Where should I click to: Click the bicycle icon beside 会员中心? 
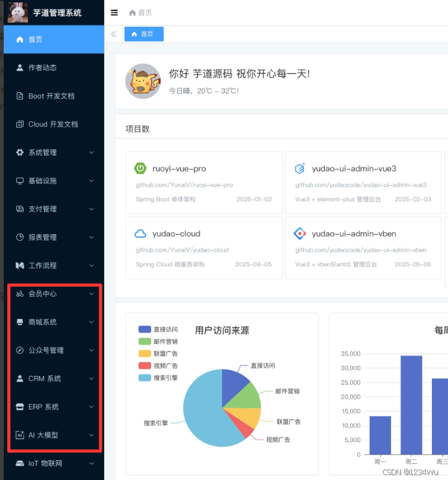[20, 294]
